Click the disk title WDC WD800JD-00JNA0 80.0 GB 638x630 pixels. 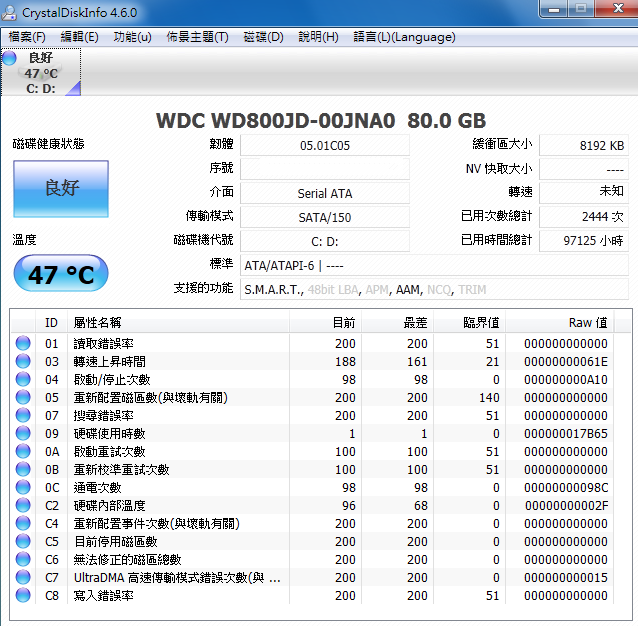coord(321,120)
